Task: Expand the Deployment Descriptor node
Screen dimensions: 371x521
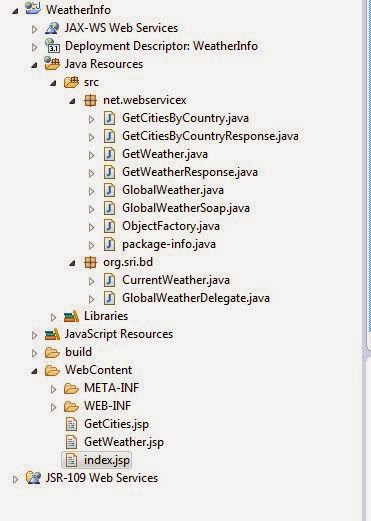Action: [34, 47]
